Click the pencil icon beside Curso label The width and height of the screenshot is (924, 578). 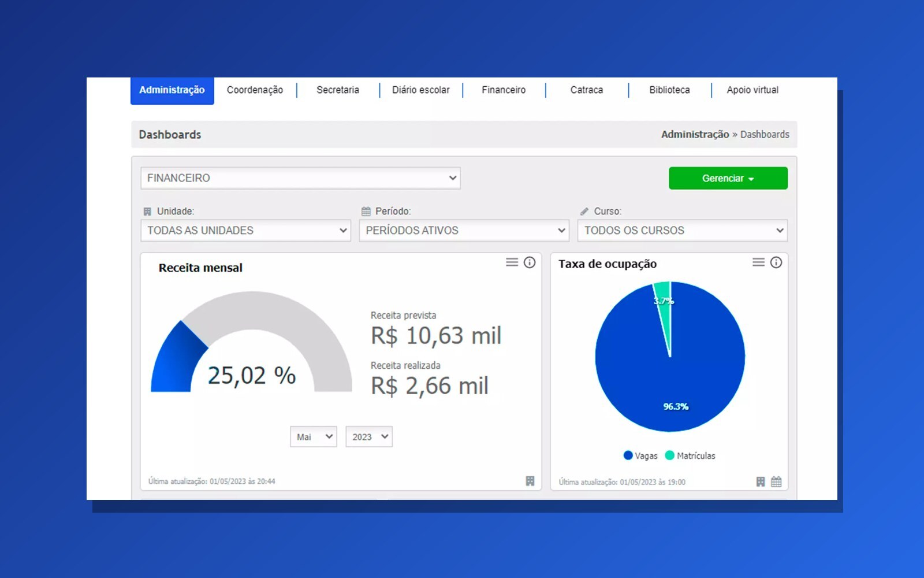584,212
